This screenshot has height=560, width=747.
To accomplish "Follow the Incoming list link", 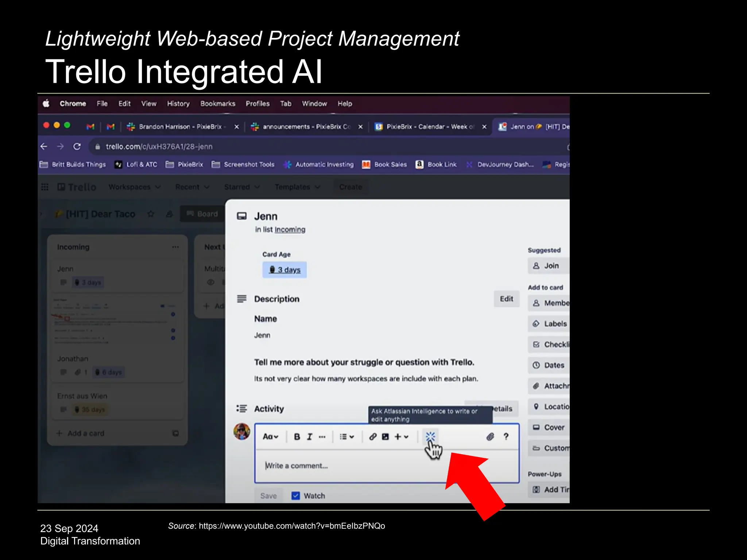I will tap(290, 230).
